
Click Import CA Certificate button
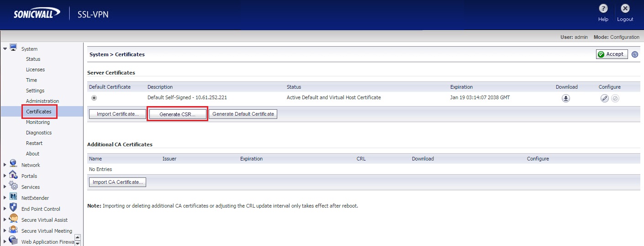(117, 182)
